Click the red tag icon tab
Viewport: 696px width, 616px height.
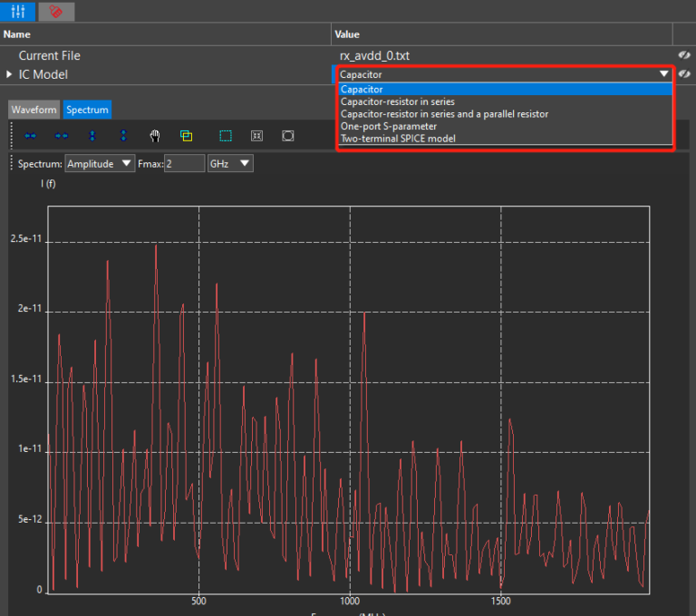pos(56,11)
